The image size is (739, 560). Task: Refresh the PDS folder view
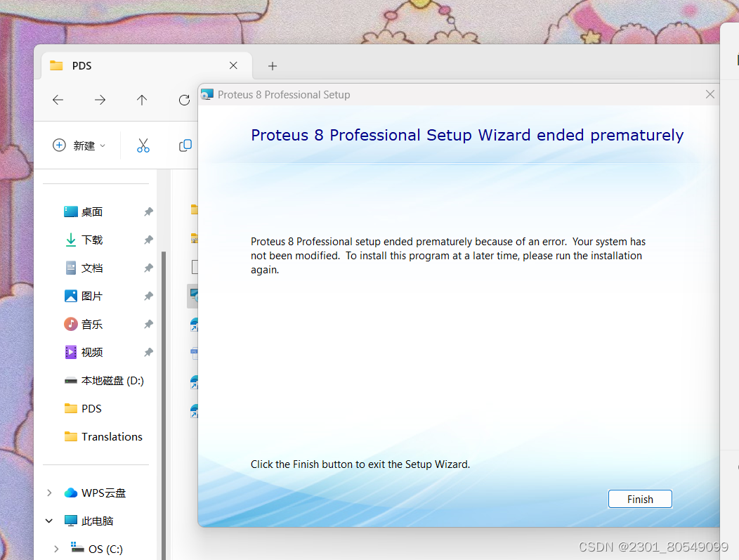[184, 100]
